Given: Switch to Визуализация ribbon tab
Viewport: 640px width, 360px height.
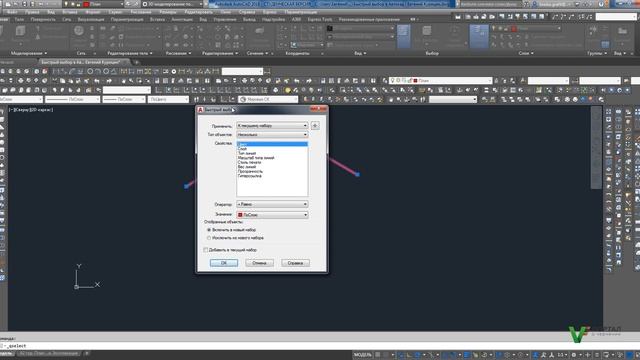Looking at the screenshot, I should (91, 19).
